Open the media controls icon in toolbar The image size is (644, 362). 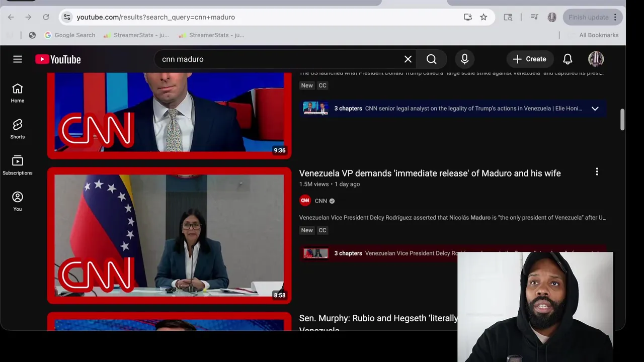(534, 17)
